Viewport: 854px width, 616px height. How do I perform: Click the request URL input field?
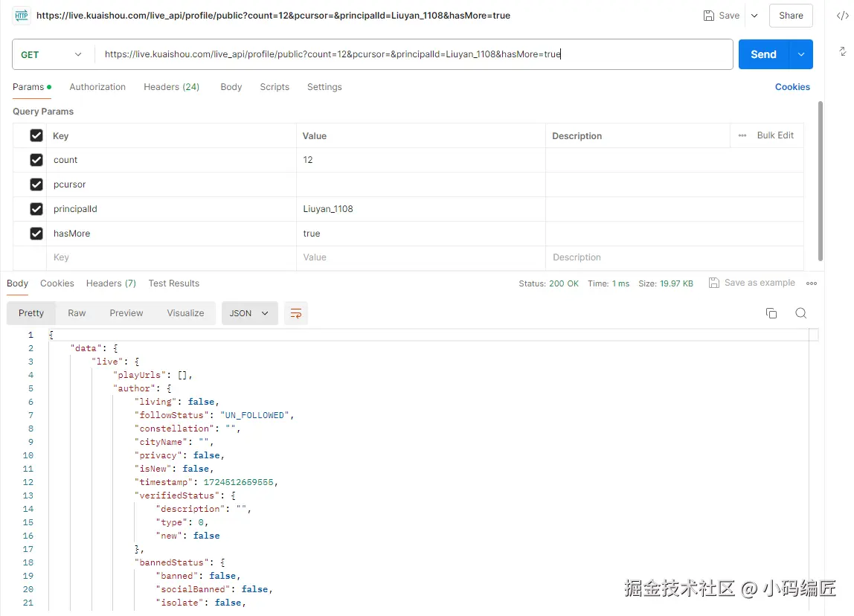coord(414,54)
